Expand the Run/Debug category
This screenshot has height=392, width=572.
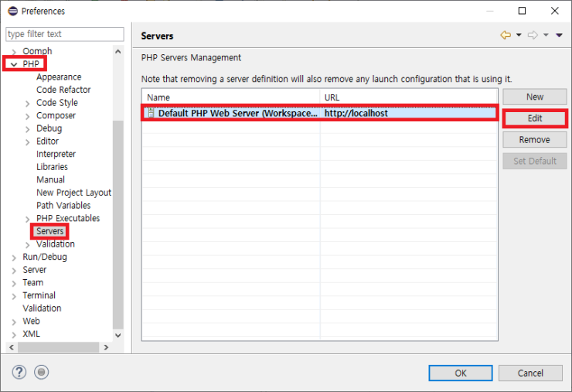point(14,257)
